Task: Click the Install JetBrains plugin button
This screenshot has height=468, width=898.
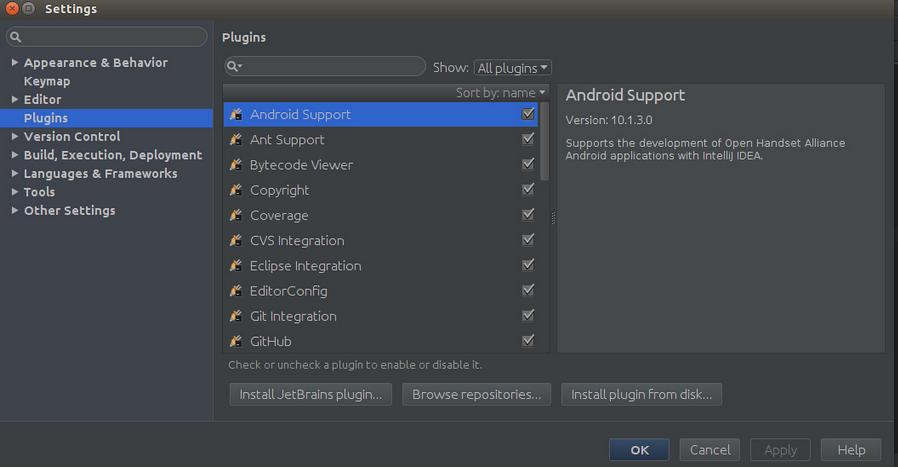Action: [x=310, y=395]
